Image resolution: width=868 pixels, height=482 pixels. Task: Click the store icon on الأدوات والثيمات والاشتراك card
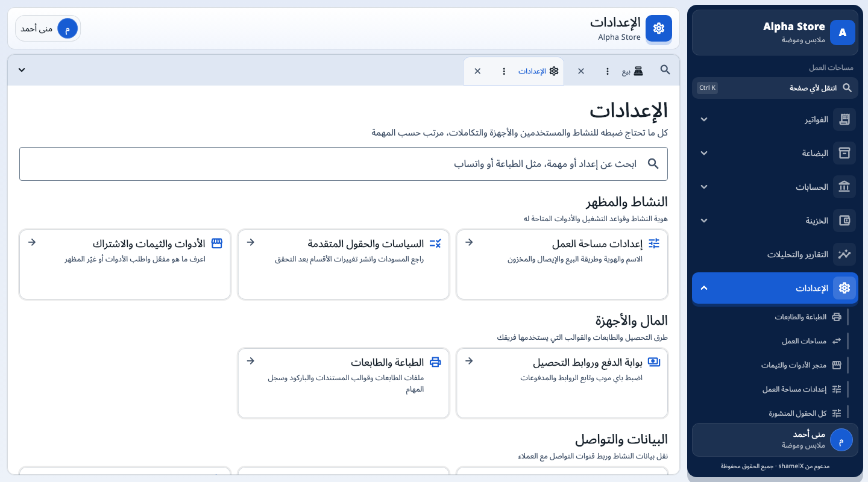(217, 243)
